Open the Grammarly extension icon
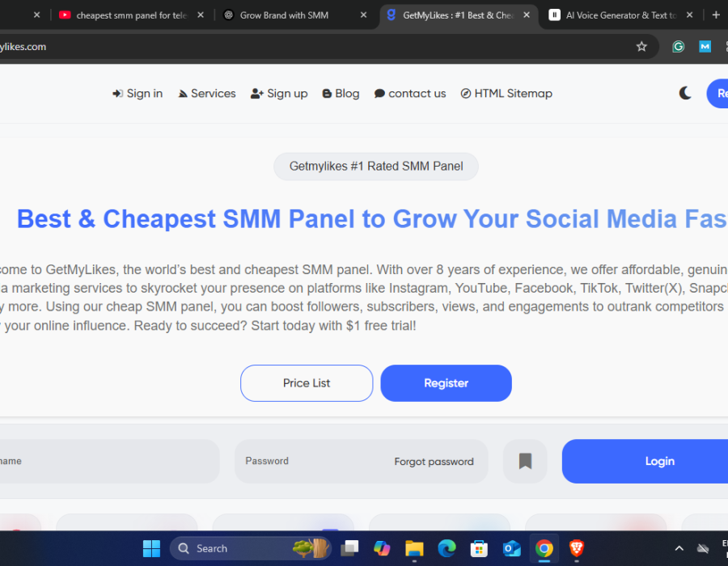Image resolution: width=728 pixels, height=566 pixels. coord(679,47)
